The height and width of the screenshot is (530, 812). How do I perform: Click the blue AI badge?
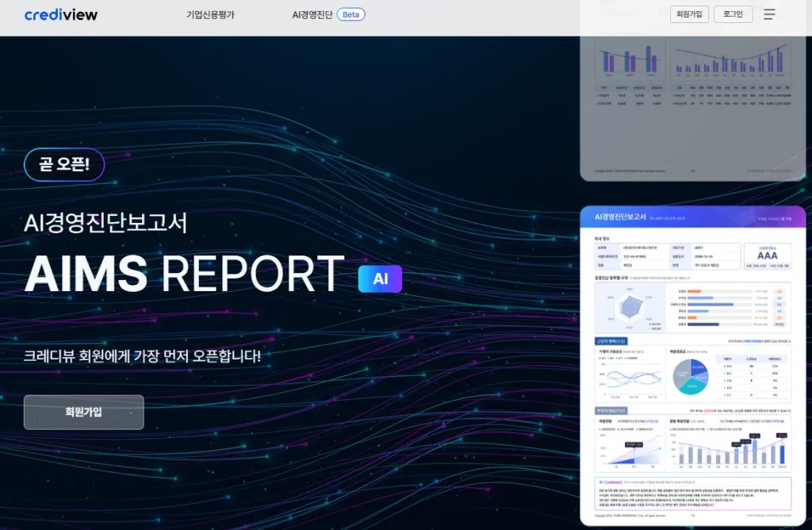coord(380,278)
